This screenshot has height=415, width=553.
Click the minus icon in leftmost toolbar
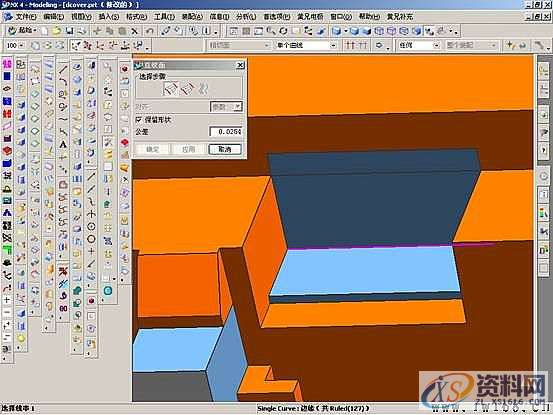pos(7,313)
